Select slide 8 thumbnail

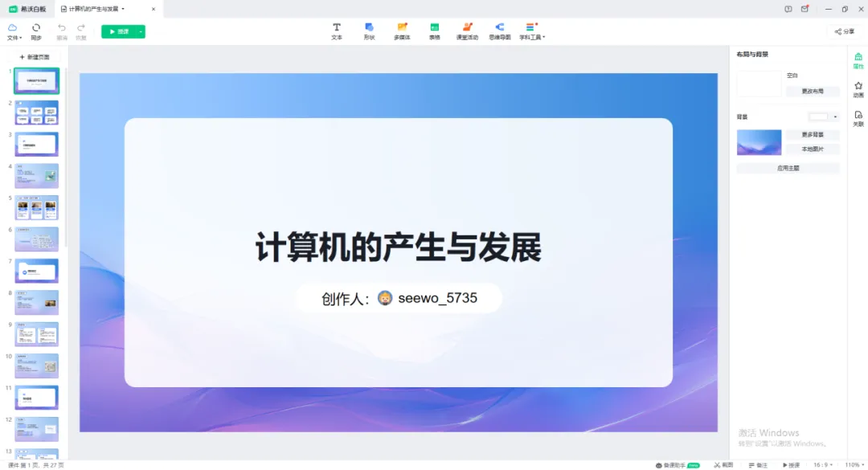[x=36, y=303]
